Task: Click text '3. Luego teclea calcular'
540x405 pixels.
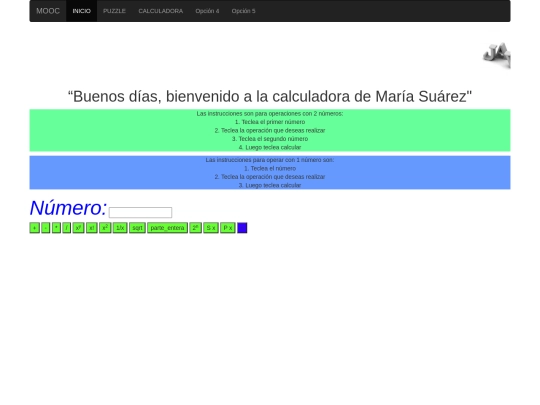Action: (x=270, y=185)
